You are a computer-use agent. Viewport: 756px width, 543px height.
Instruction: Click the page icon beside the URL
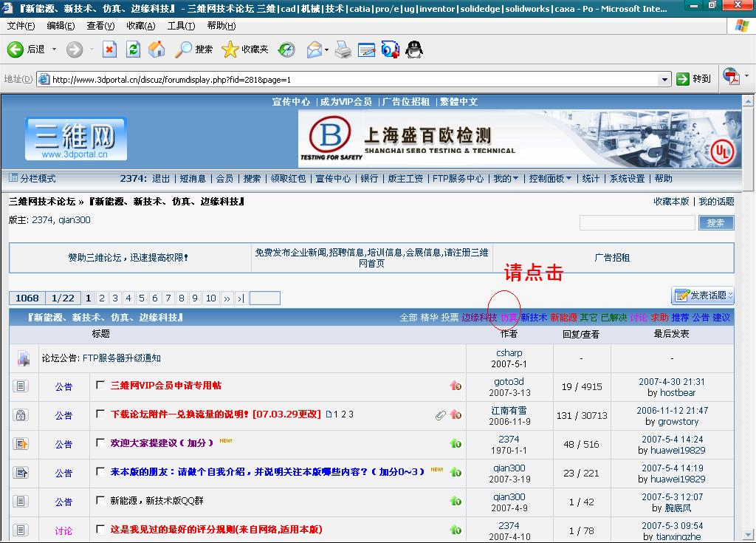coord(44,79)
